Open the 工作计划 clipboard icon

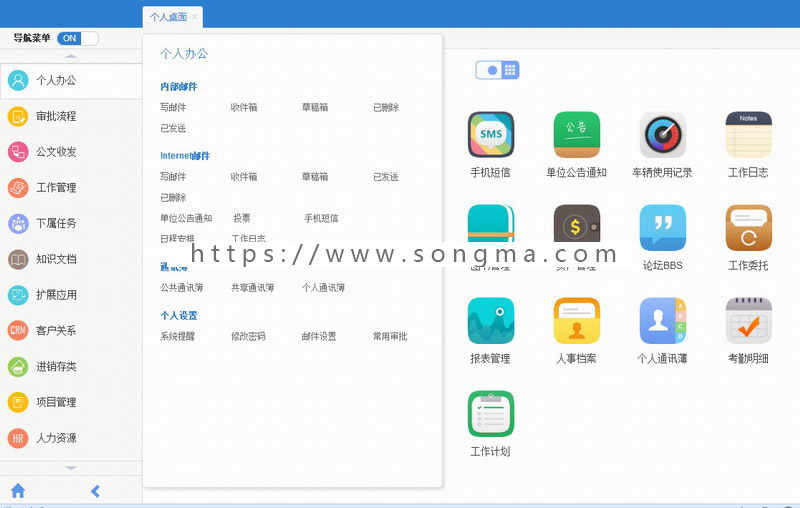(x=491, y=414)
